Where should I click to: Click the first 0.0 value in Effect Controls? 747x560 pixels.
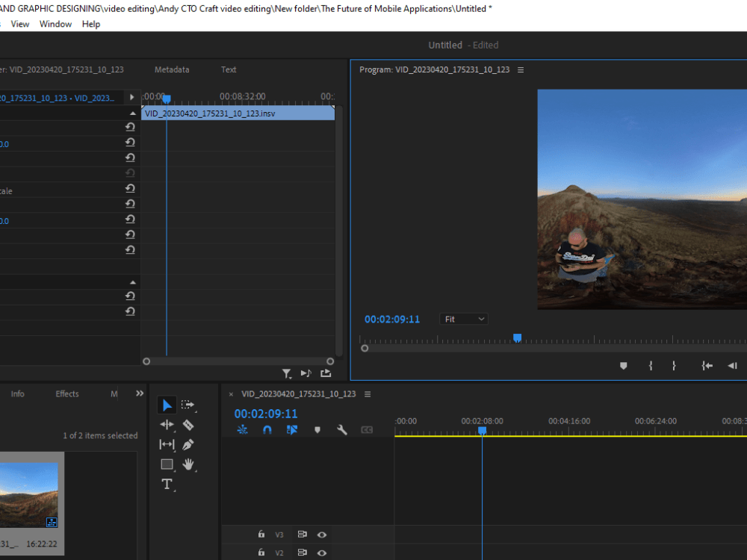pos(4,144)
